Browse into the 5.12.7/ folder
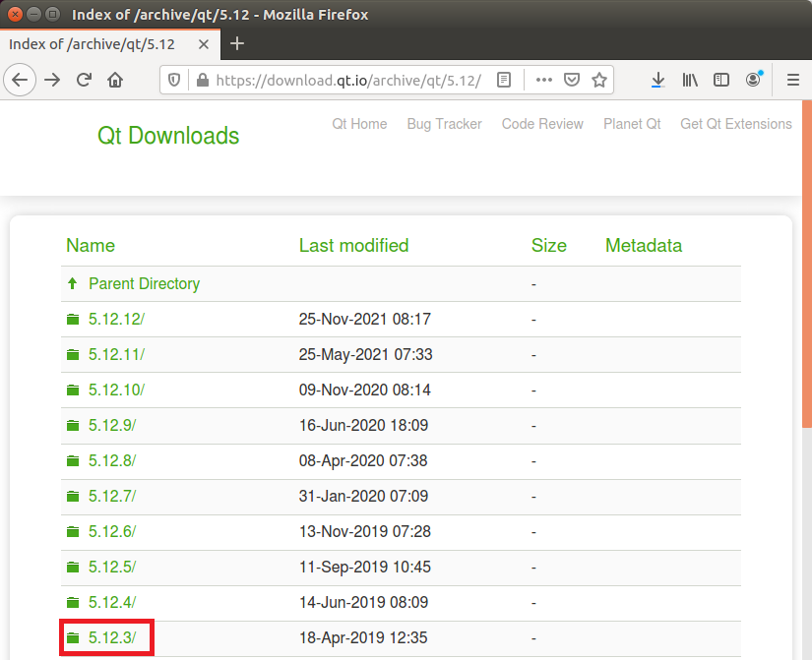Image resolution: width=812 pixels, height=660 pixels. [112, 496]
